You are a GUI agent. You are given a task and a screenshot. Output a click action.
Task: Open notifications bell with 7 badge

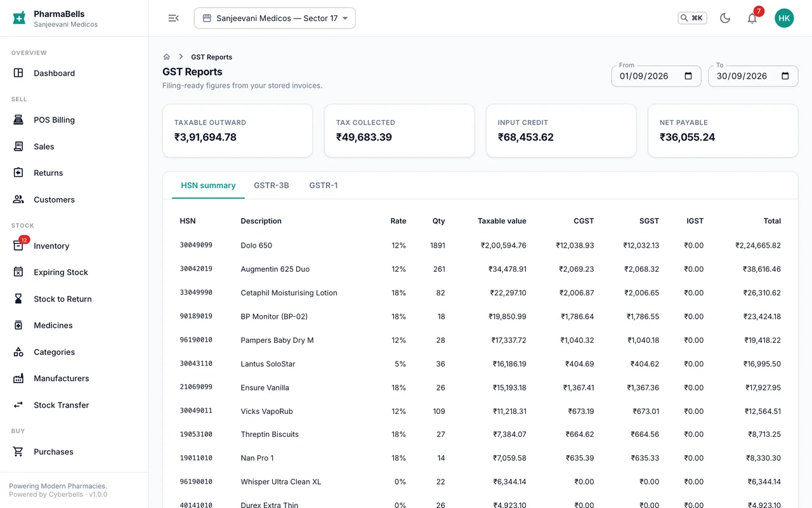pyautogui.click(x=752, y=18)
